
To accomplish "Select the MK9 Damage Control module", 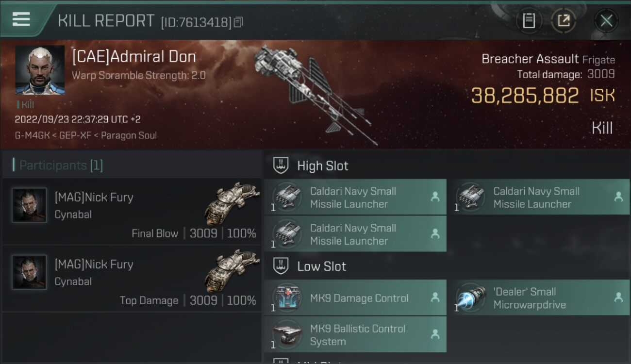I will tap(355, 298).
